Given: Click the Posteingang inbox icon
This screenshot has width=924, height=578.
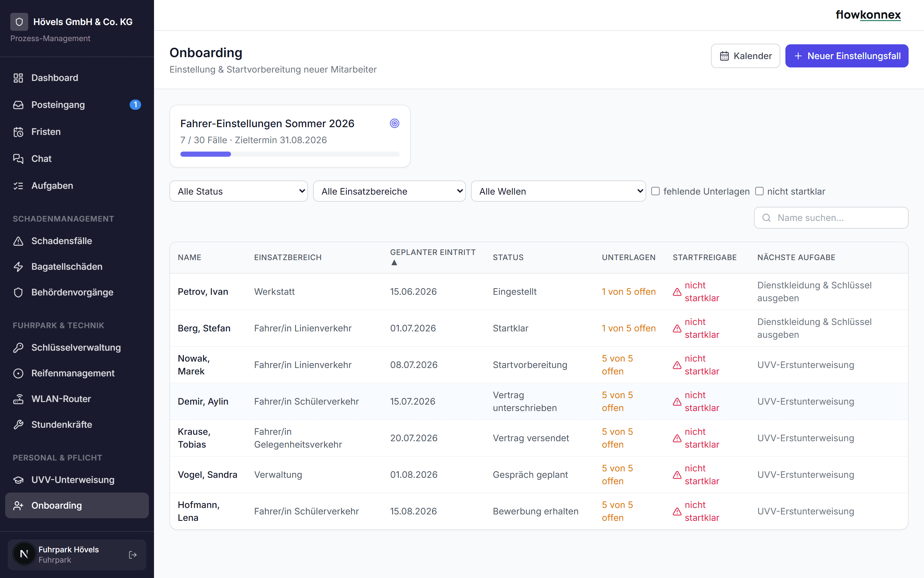Looking at the screenshot, I should (x=18, y=105).
